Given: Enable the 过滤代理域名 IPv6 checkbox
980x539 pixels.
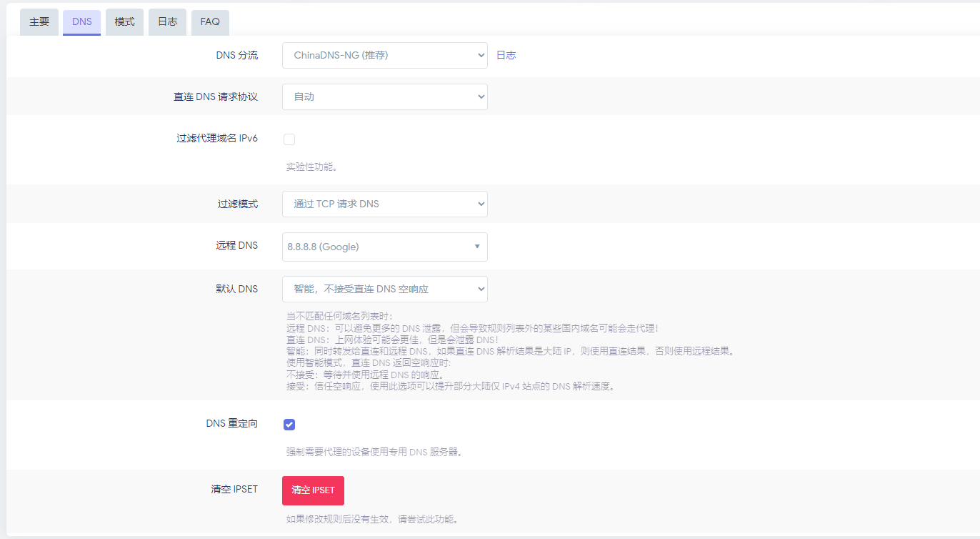Looking at the screenshot, I should pos(289,139).
